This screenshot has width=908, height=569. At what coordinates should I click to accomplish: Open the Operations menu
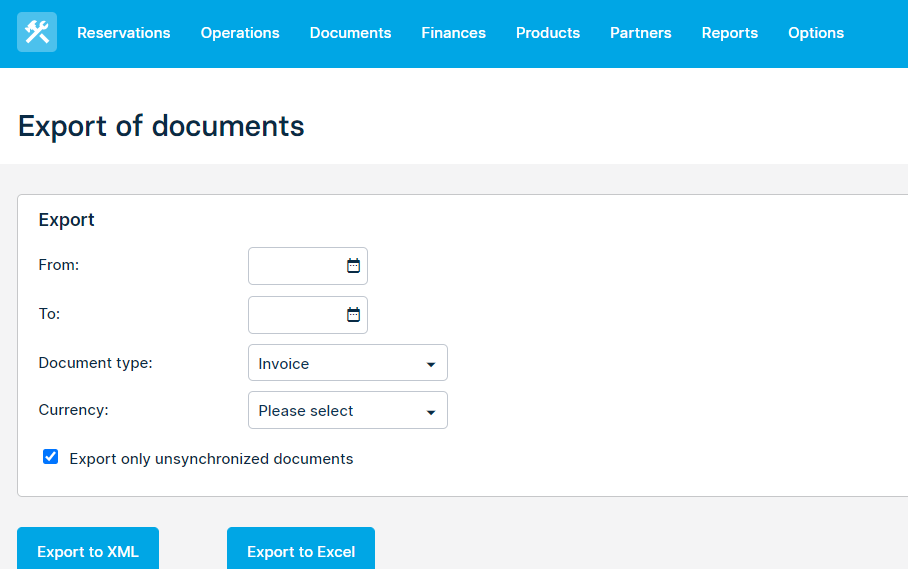[x=240, y=33]
